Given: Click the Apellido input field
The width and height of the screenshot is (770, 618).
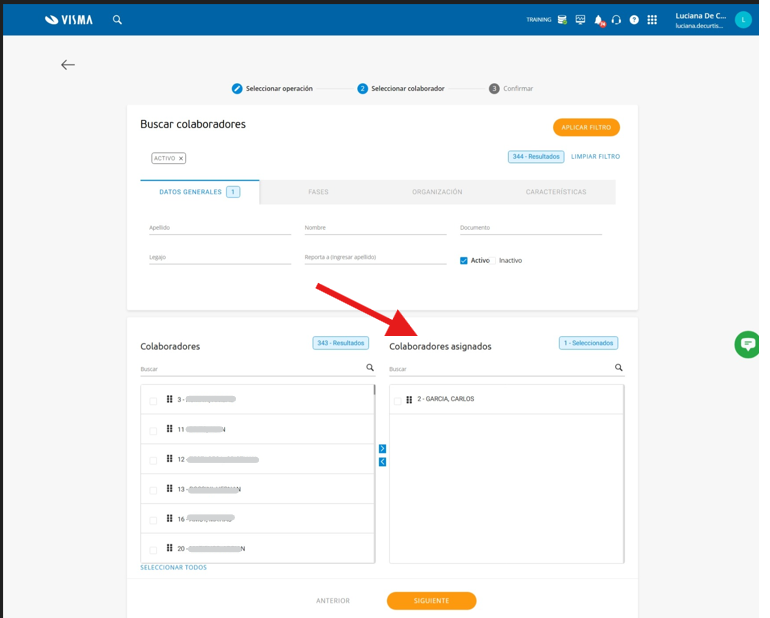Looking at the screenshot, I should pos(220,228).
